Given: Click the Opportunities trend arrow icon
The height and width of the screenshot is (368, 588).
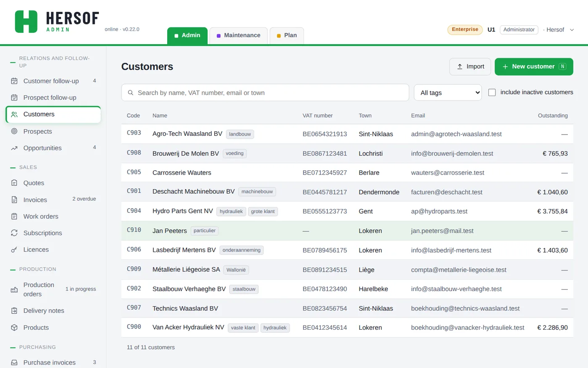Looking at the screenshot, I should 14,148.
